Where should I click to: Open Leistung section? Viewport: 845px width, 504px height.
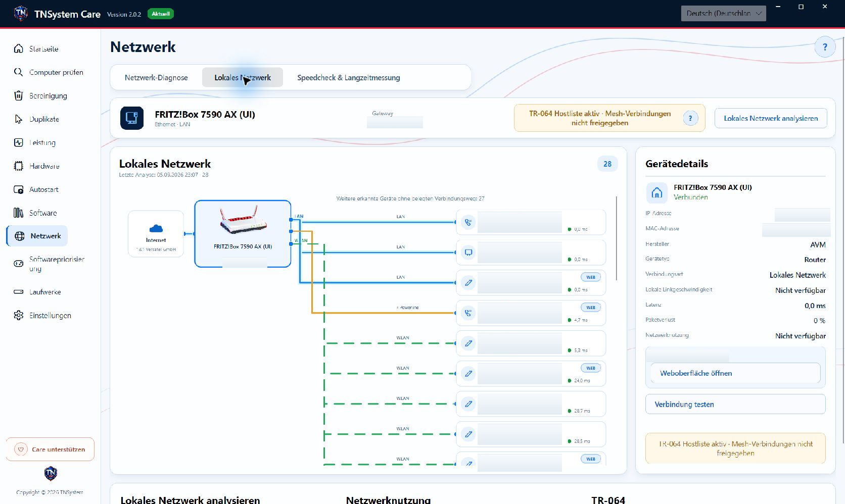(x=35, y=142)
